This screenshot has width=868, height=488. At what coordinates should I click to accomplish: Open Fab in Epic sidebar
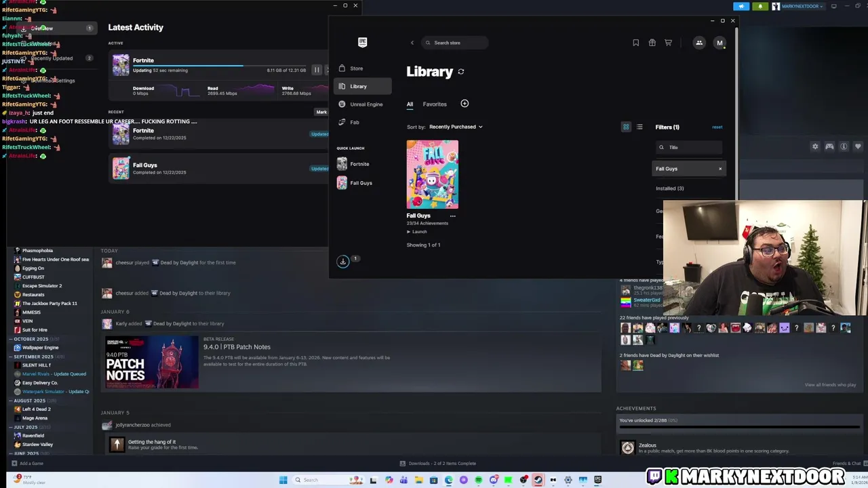pyautogui.click(x=362, y=122)
